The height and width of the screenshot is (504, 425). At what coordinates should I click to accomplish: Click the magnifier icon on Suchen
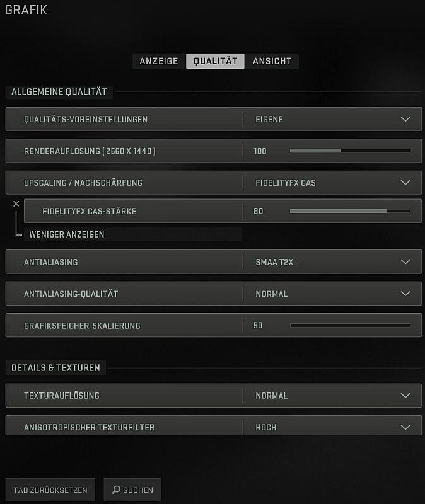click(116, 490)
